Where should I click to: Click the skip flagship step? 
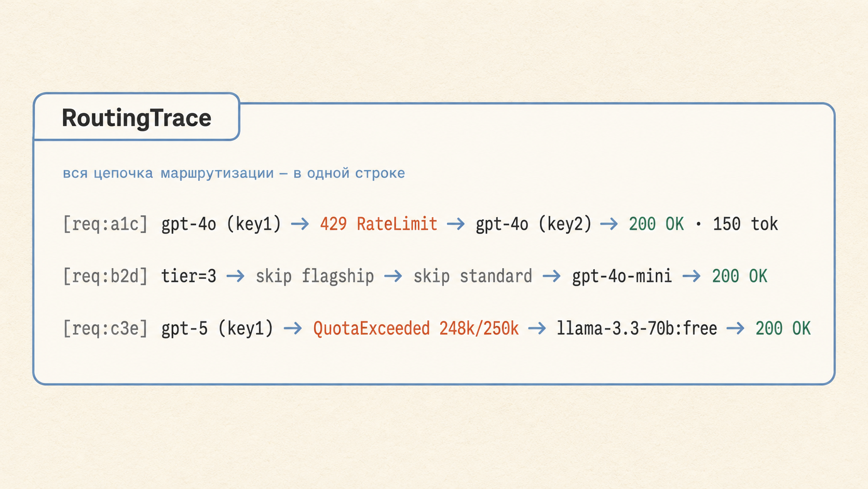pos(315,276)
